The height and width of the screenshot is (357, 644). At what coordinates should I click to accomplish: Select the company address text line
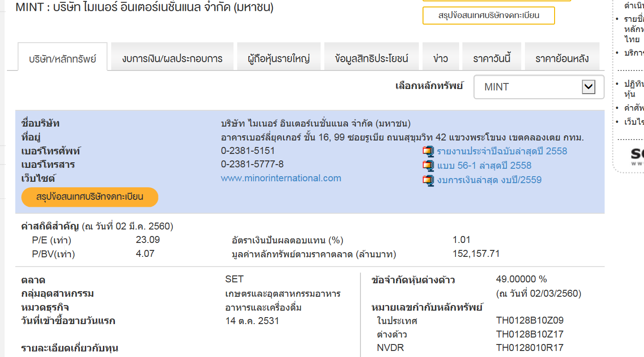point(403,138)
